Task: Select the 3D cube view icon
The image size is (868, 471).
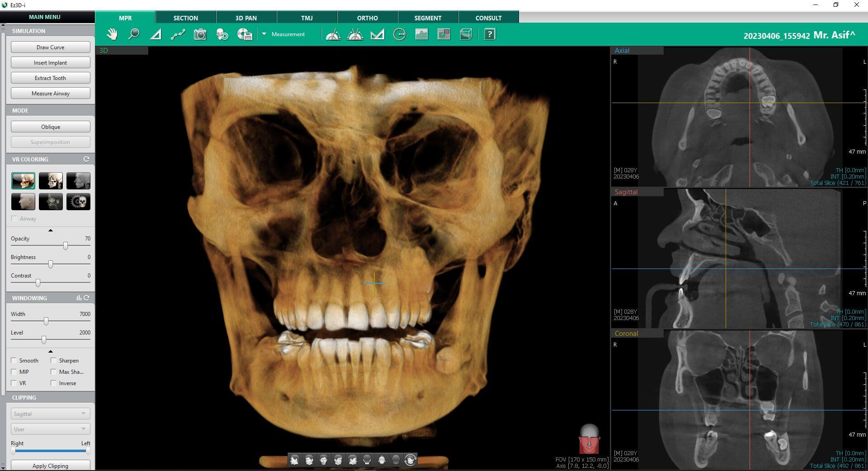Action: pos(466,34)
